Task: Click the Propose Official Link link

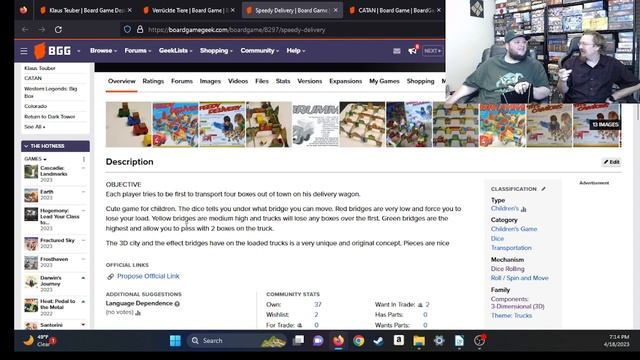Action: [148, 276]
